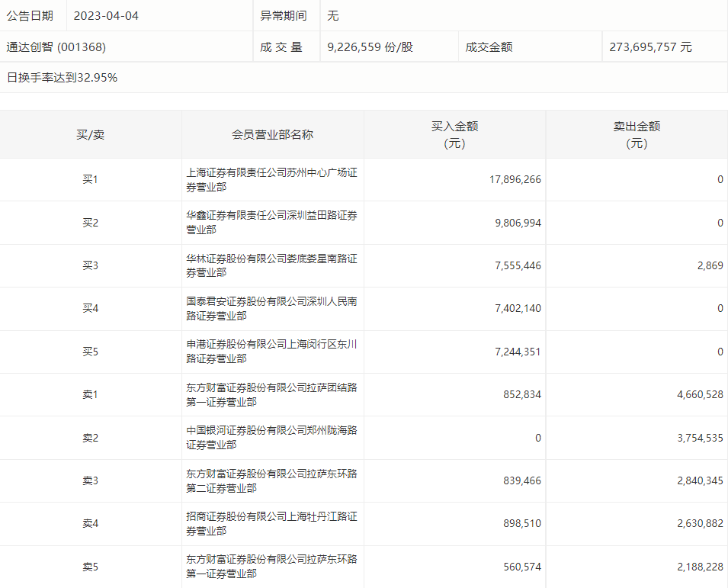Click 东方财富拉萨团结路第一证券营业部 name
The image size is (728, 588).
[x=271, y=395]
